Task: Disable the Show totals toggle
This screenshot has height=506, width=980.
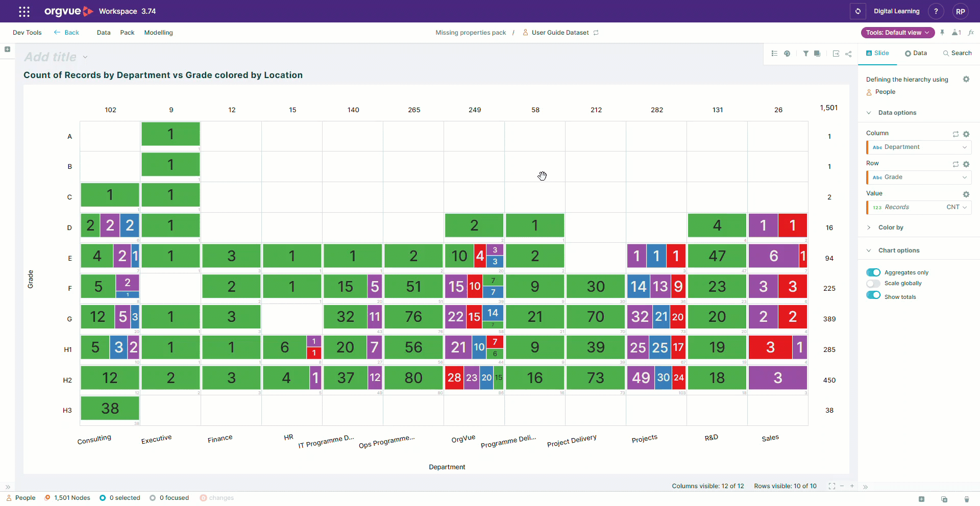Action: pyautogui.click(x=873, y=295)
